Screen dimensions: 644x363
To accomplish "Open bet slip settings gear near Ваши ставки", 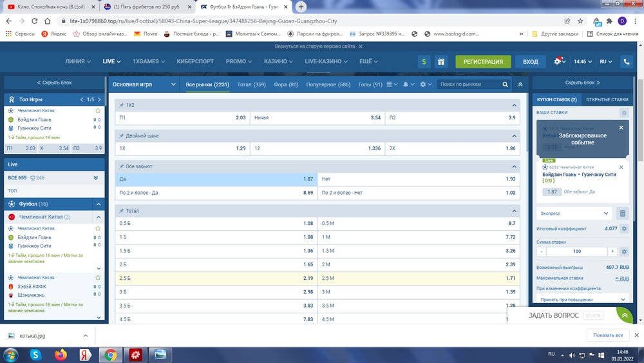I will pos(624,113).
